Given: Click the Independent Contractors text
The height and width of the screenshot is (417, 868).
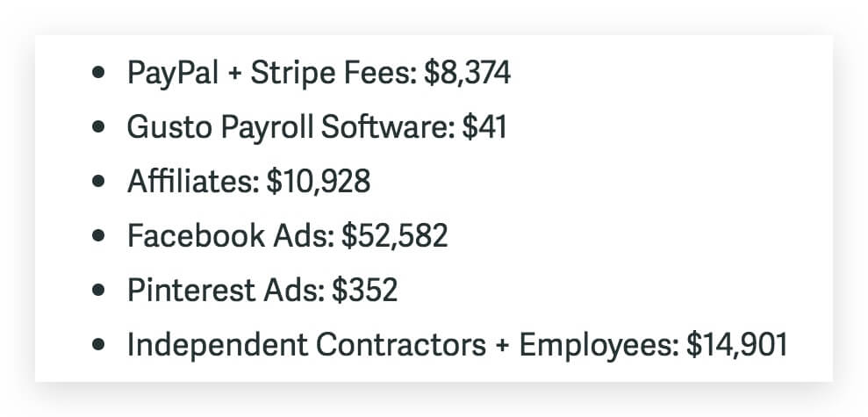Looking at the screenshot, I should [x=306, y=345].
